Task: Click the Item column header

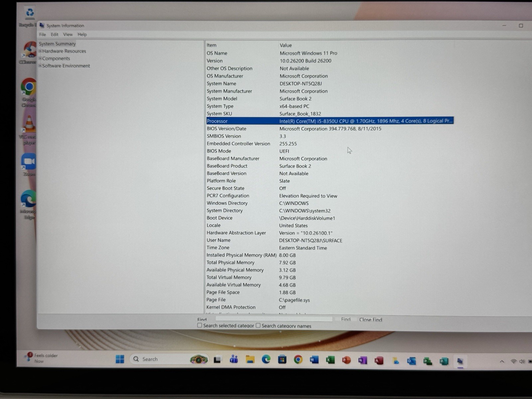Action: (x=242, y=45)
